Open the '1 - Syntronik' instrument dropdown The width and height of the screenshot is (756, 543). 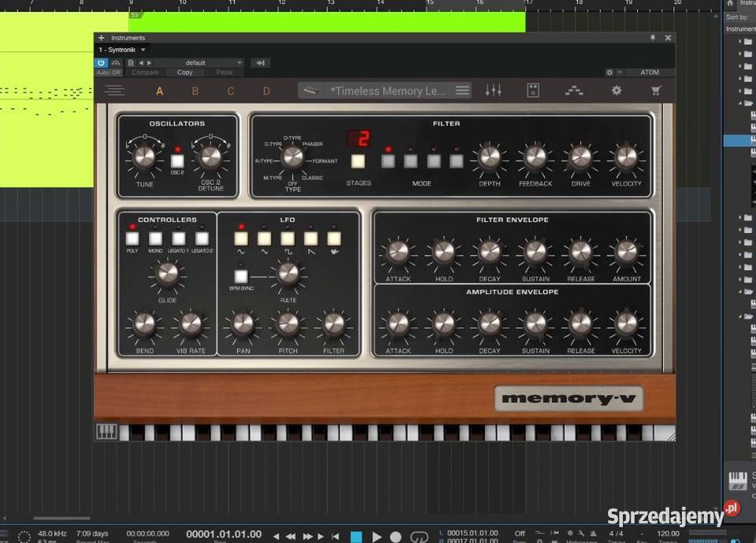[x=122, y=49]
